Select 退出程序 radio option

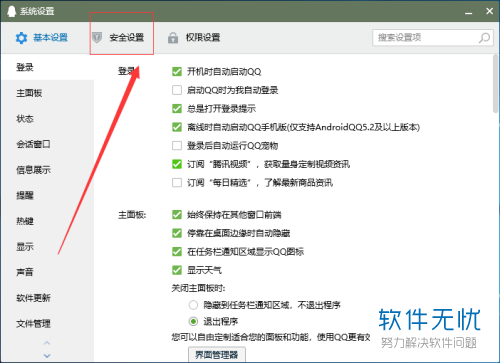point(193,322)
